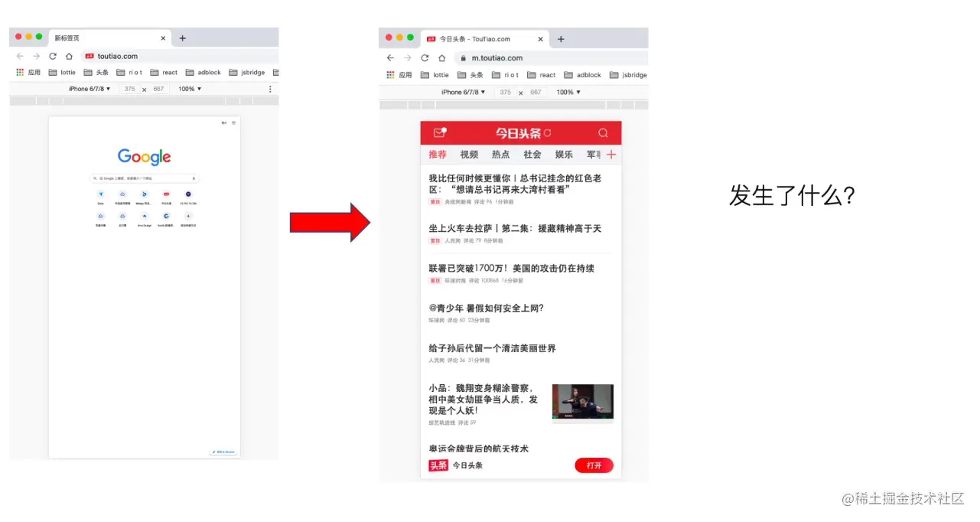
Task: Open the mail envelope icon in 今日头条 header
Action: pyautogui.click(x=439, y=132)
